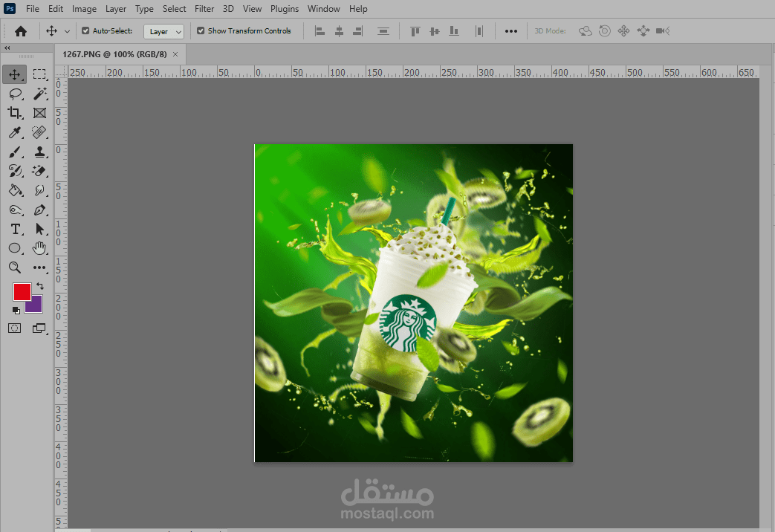The image size is (775, 532).
Task: Select the Lasso tool
Action: pos(15,94)
